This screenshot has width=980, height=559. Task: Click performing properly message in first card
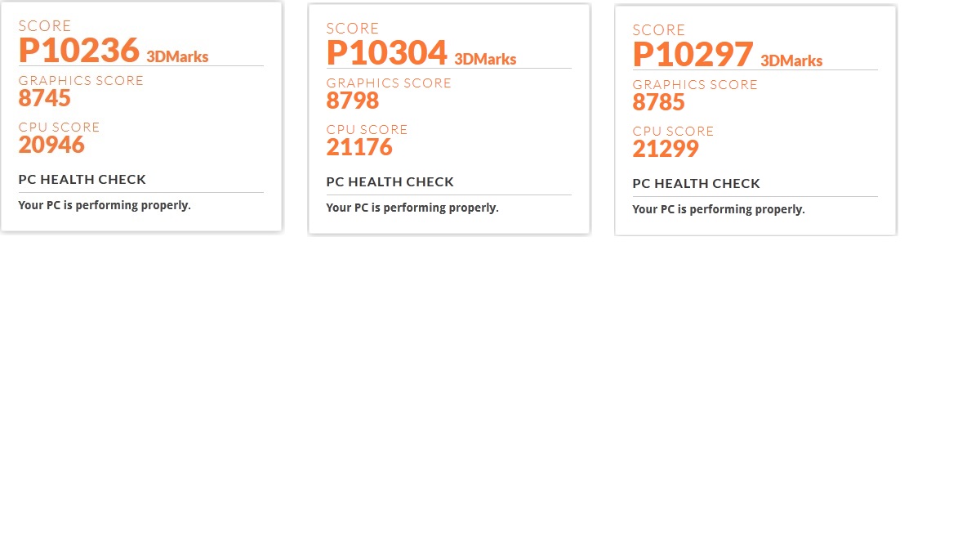click(x=105, y=205)
